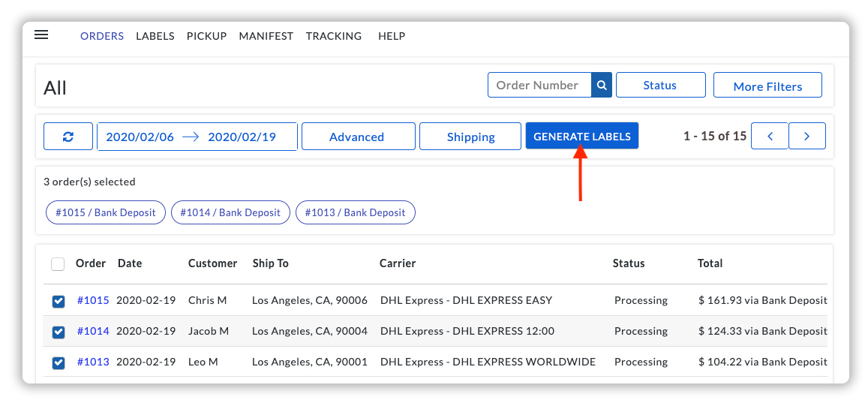Viewport: 868px width, 403px height.
Task: Open order #1015 link
Action: 93,301
